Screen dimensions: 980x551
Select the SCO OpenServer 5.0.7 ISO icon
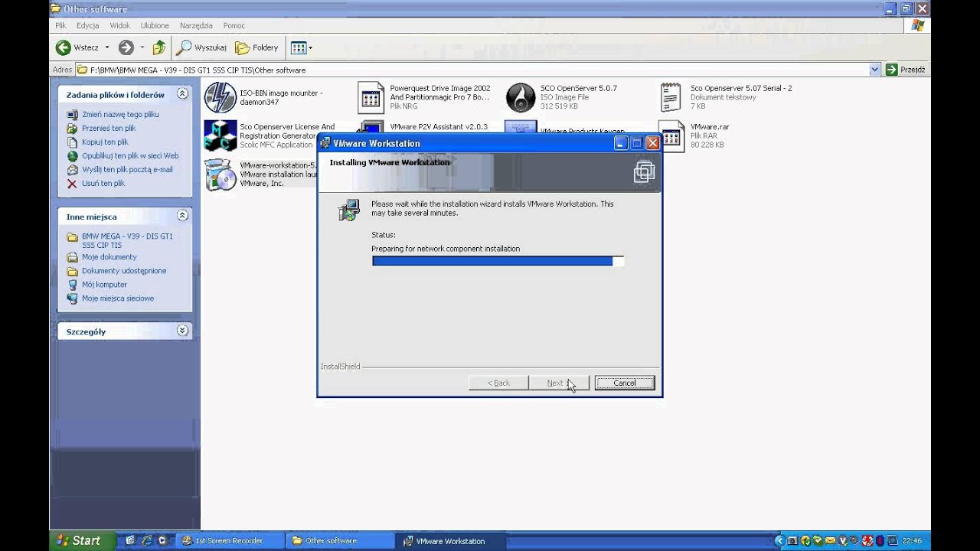click(521, 97)
